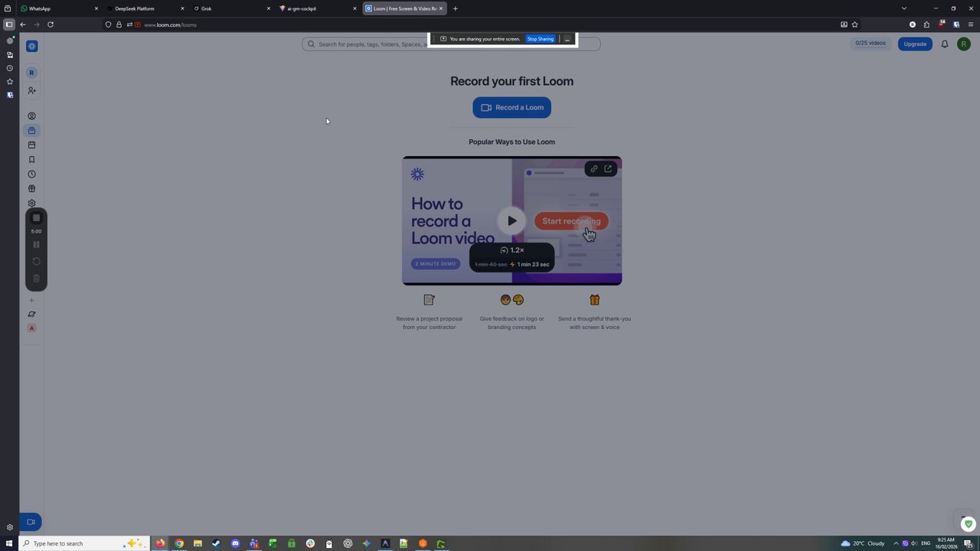
Task: Open the clock icon in the Loom sidebar
Action: pos(31,174)
